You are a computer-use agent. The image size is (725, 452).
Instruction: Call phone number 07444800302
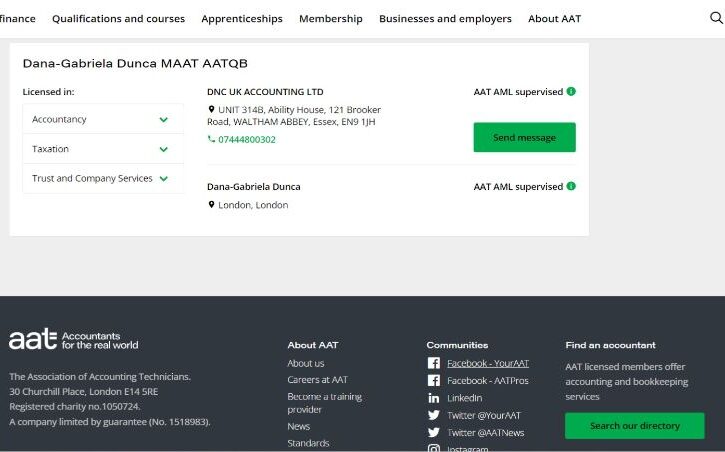(x=246, y=140)
